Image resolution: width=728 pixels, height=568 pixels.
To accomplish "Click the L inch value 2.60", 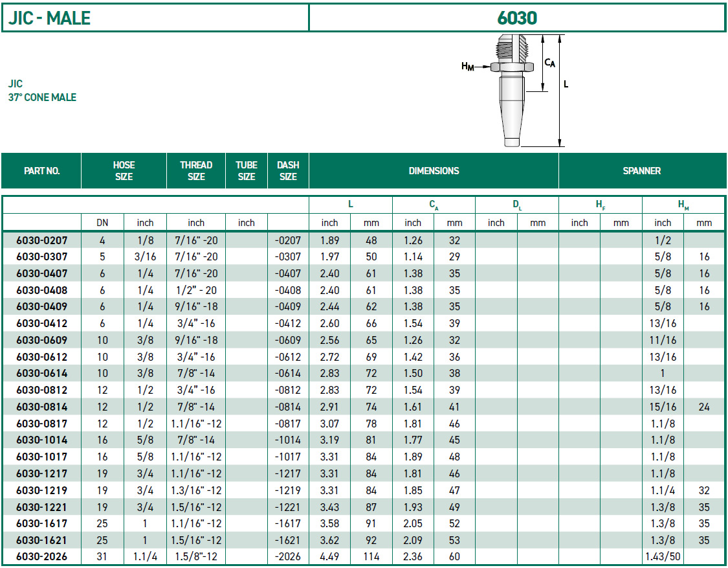I will pyautogui.click(x=329, y=323).
